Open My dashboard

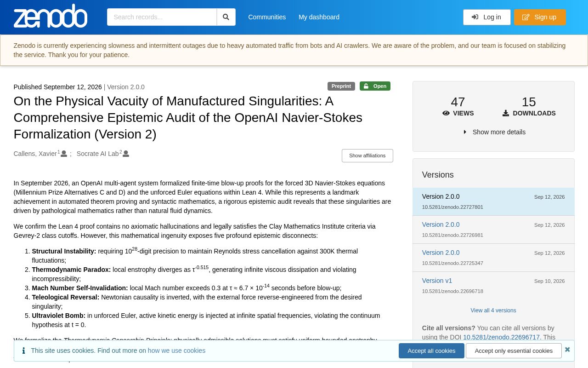click(319, 17)
